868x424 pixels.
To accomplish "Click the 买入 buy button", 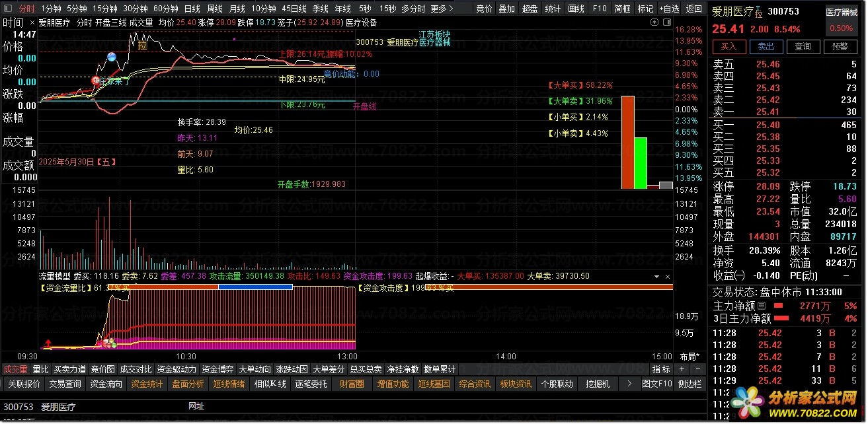I will tap(729, 47).
